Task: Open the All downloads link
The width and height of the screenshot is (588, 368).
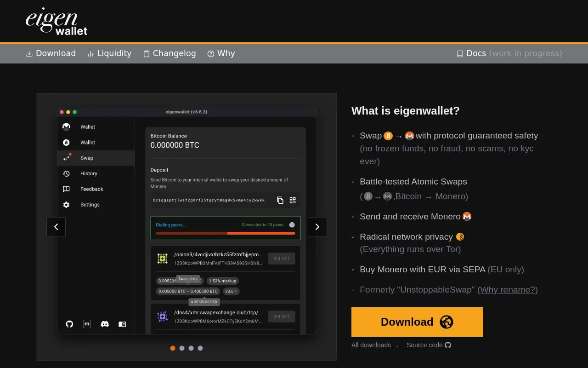Action: click(375, 345)
